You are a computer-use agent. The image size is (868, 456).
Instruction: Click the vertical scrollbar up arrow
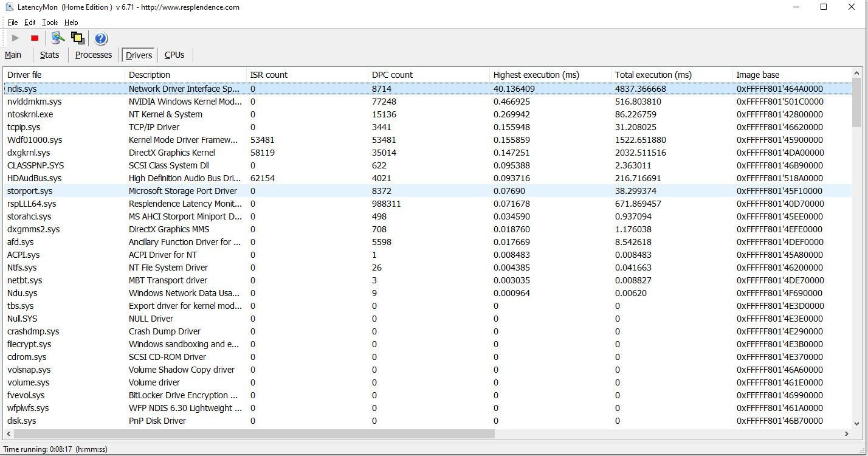pyautogui.click(x=856, y=72)
